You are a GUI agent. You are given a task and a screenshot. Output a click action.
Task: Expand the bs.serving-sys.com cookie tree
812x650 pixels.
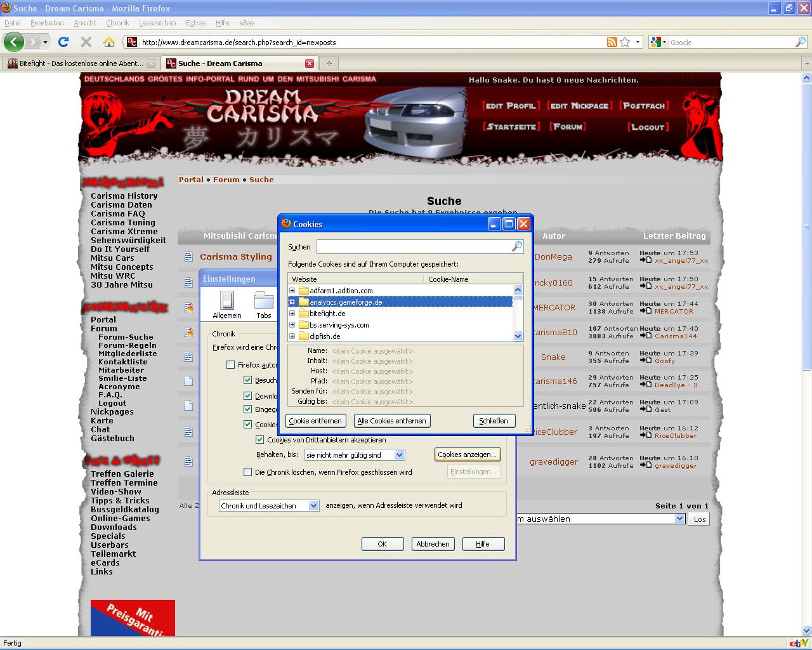[x=292, y=325]
